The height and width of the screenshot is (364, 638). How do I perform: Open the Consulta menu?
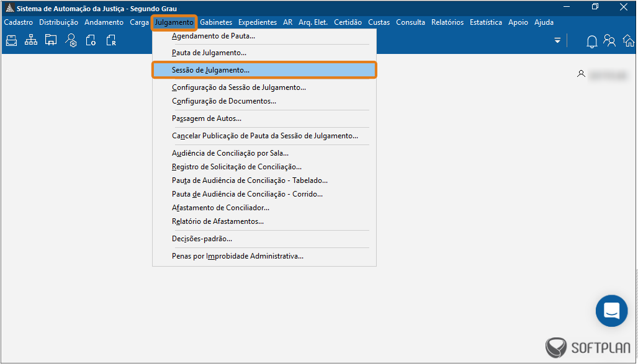coord(411,22)
